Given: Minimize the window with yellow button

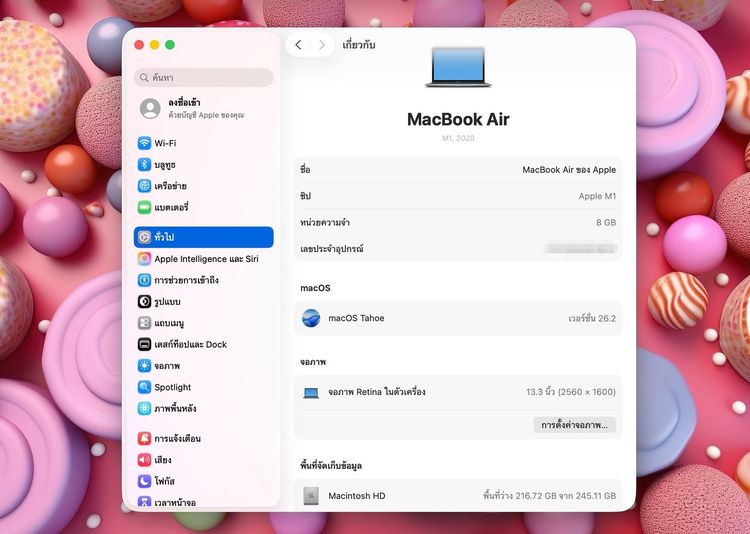Looking at the screenshot, I should coord(154,45).
